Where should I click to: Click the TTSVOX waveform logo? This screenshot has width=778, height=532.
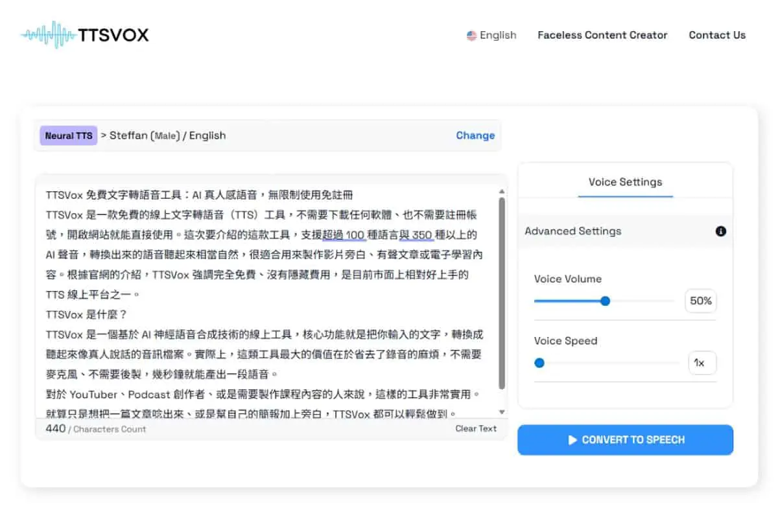[85, 35]
